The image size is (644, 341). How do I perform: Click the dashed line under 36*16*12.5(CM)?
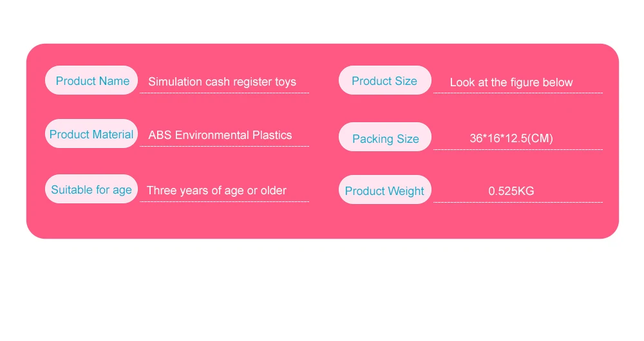(518, 150)
